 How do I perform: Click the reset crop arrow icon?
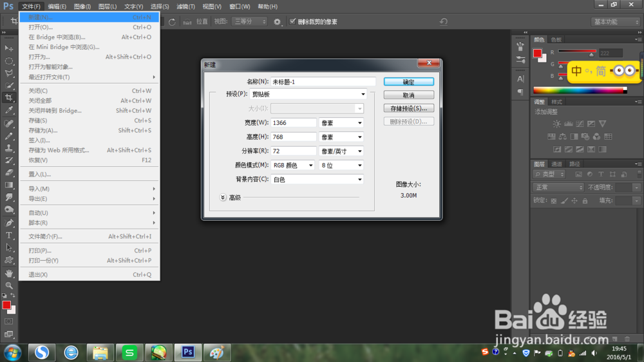point(443,22)
